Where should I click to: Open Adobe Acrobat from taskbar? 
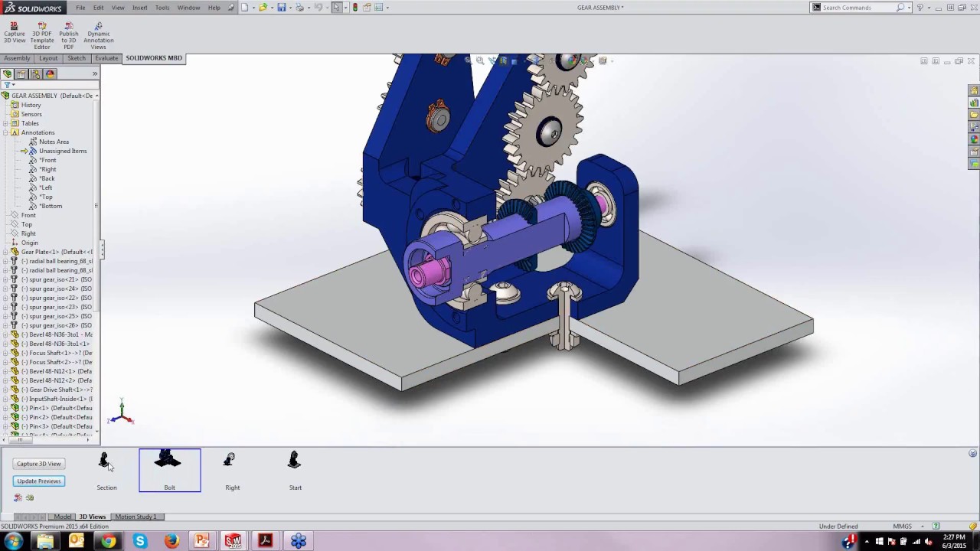pyautogui.click(x=266, y=541)
